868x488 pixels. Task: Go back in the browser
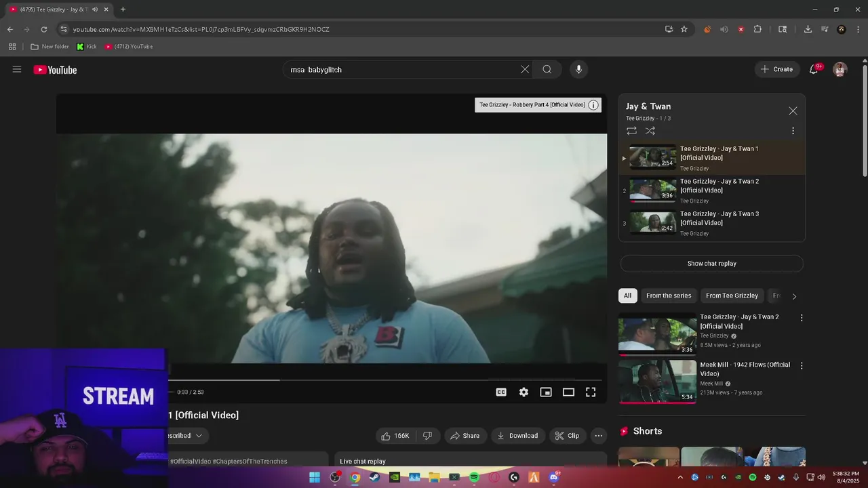[x=10, y=29]
